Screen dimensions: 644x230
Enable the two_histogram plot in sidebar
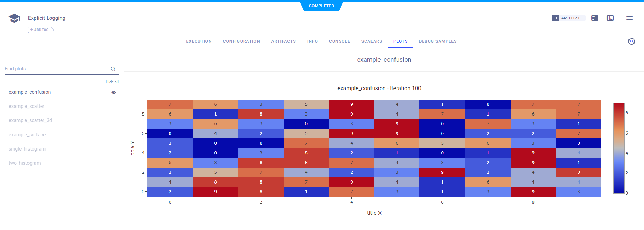pyautogui.click(x=25, y=163)
